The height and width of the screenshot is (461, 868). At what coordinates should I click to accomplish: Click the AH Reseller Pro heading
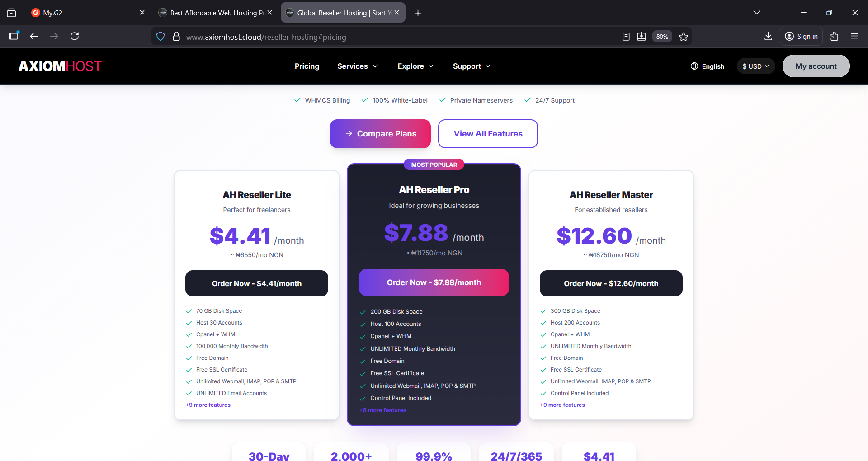tap(434, 190)
